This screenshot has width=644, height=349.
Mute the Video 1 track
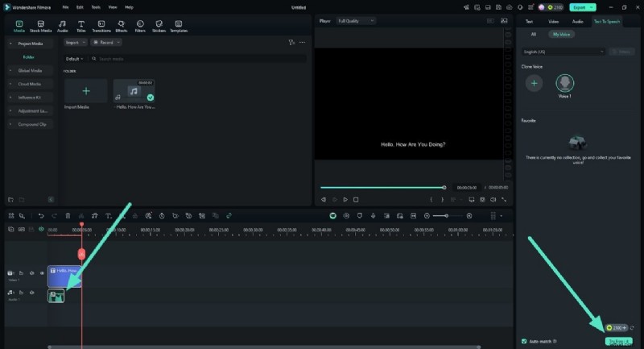click(x=31, y=273)
